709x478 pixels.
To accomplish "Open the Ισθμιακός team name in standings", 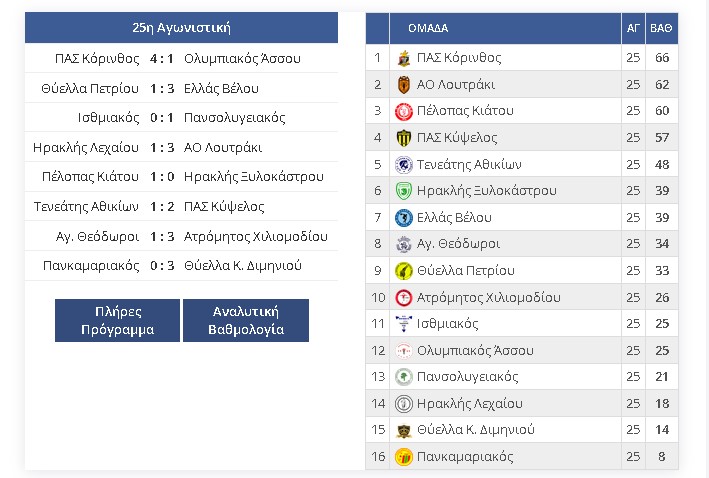I will (x=447, y=324).
